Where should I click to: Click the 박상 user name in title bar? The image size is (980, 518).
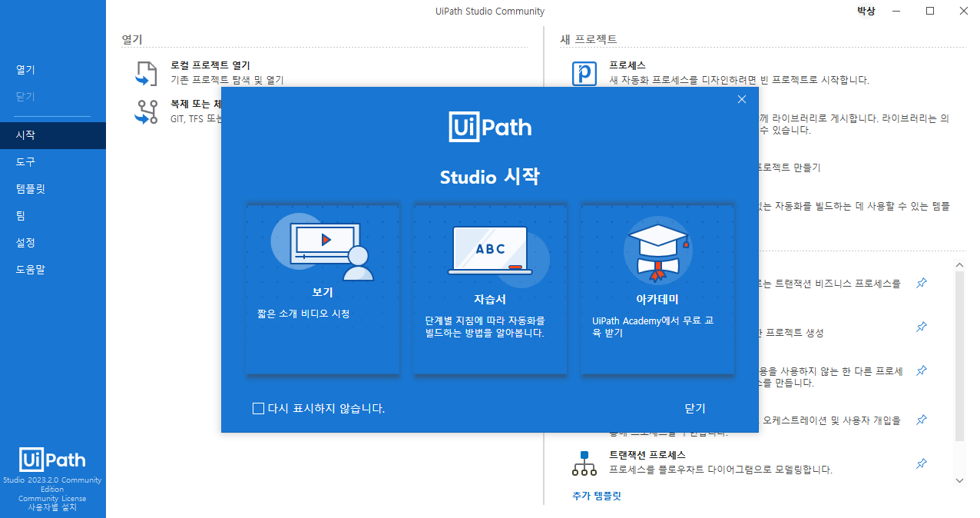point(866,11)
